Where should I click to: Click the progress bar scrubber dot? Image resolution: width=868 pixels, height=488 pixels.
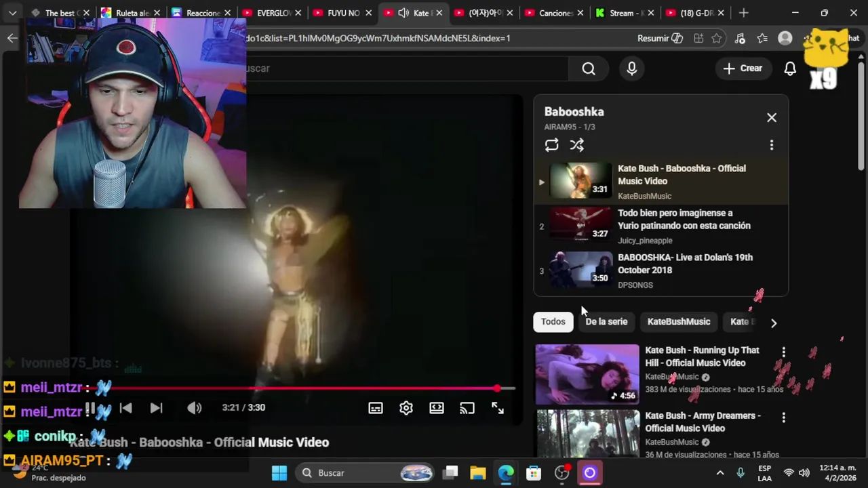[497, 388]
